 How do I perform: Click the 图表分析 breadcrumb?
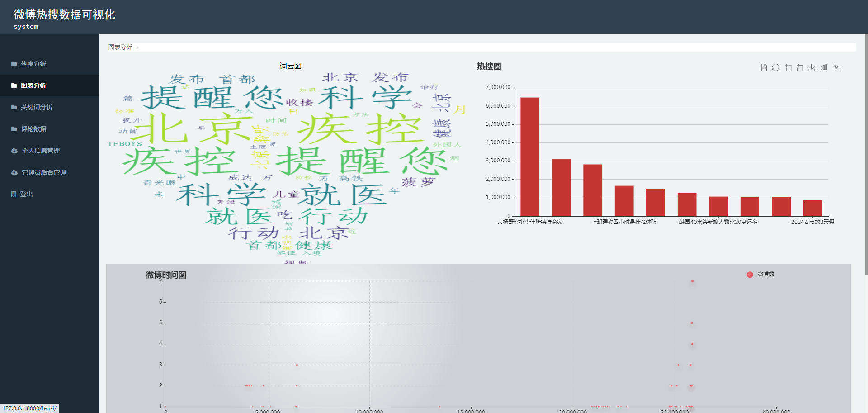click(x=120, y=47)
